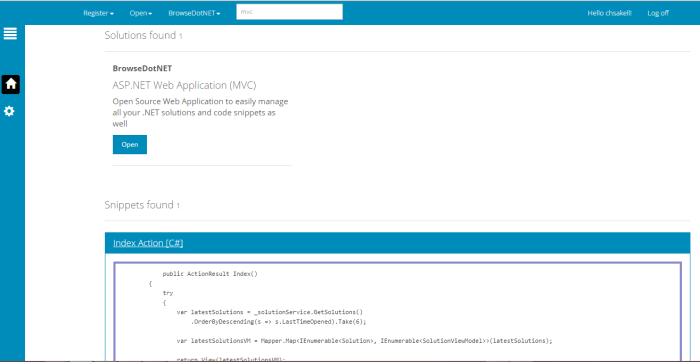Open settings via sidebar gear icon
Viewport: 700px width, 362px height.
(x=9, y=111)
